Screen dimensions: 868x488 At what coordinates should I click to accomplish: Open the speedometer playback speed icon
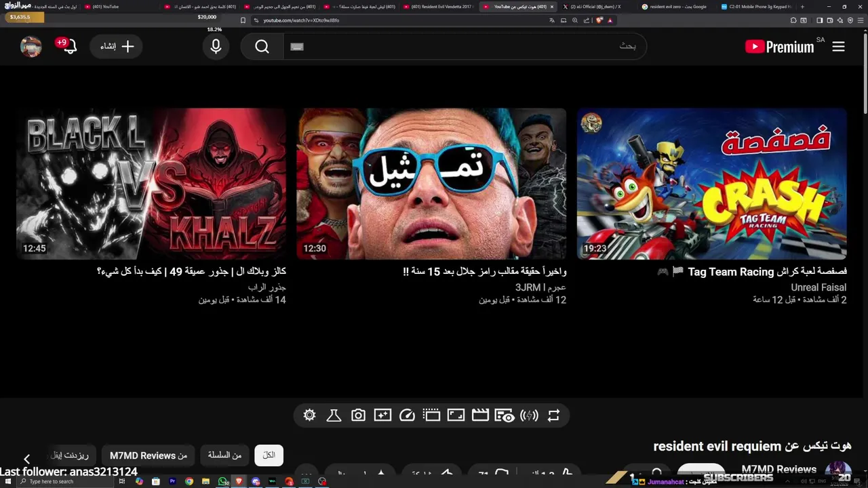407,415
